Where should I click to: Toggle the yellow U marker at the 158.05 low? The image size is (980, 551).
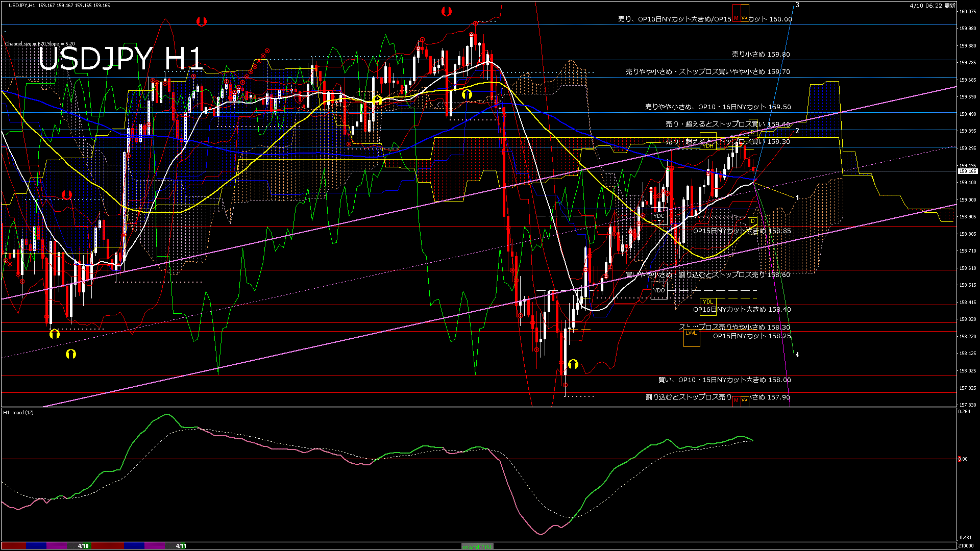(574, 363)
